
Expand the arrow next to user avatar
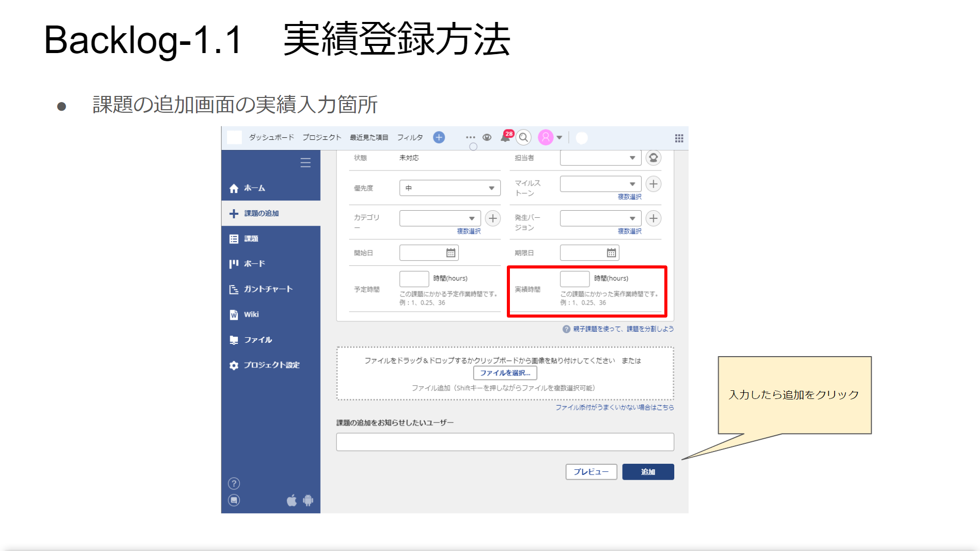(x=559, y=137)
